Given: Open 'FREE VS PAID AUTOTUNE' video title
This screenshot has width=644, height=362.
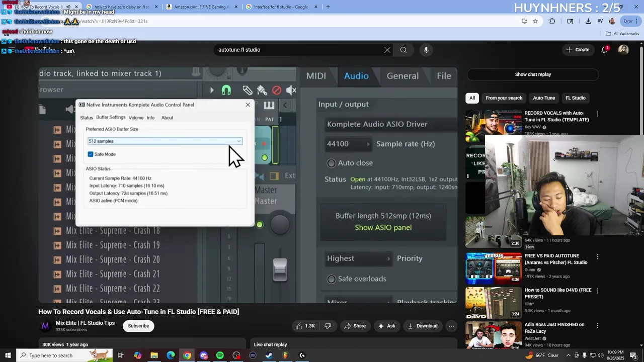Looking at the screenshot, I should coord(555,259).
